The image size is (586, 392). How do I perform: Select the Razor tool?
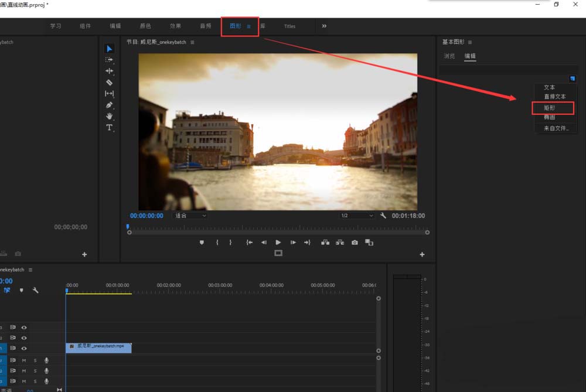(109, 83)
